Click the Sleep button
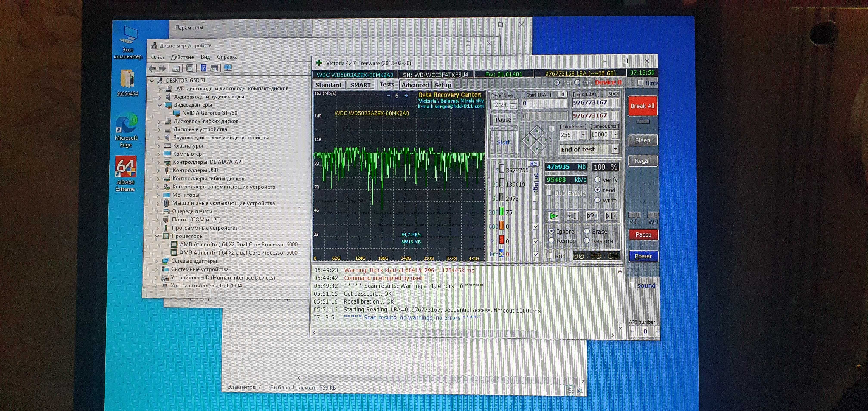The height and width of the screenshot is (411, 868). (643, 140)
